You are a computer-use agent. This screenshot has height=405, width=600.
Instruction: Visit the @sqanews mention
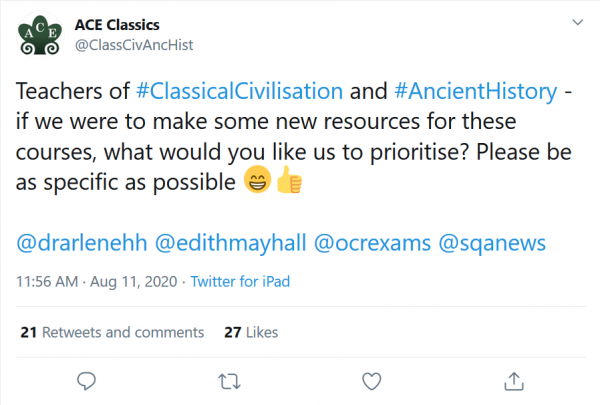(492, 243)
